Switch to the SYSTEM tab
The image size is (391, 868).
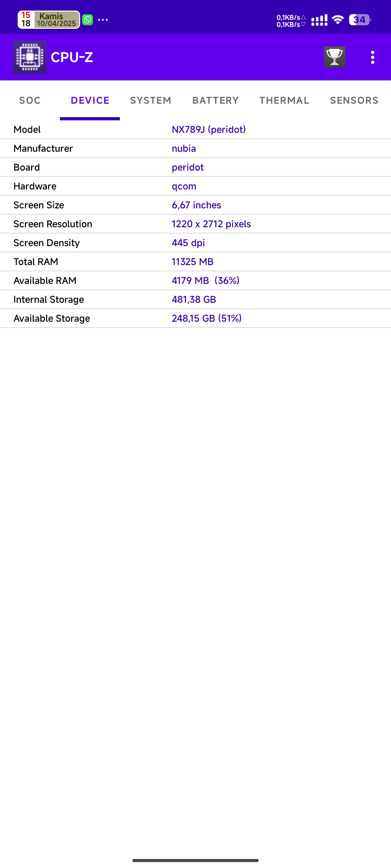pos(151,100)
